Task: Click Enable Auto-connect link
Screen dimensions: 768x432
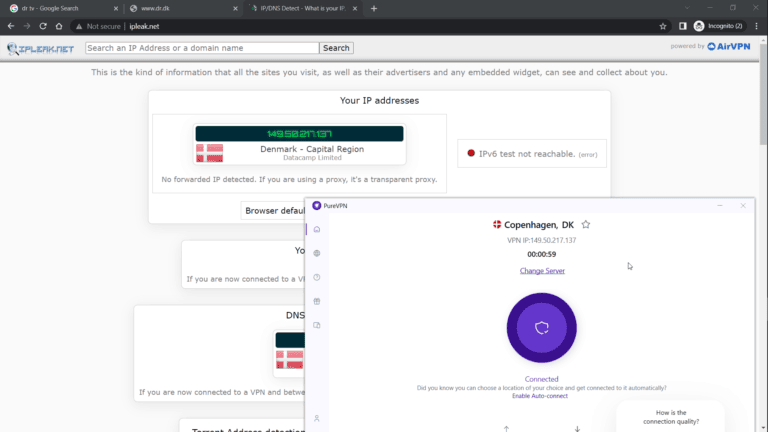Action: point(540,396)
